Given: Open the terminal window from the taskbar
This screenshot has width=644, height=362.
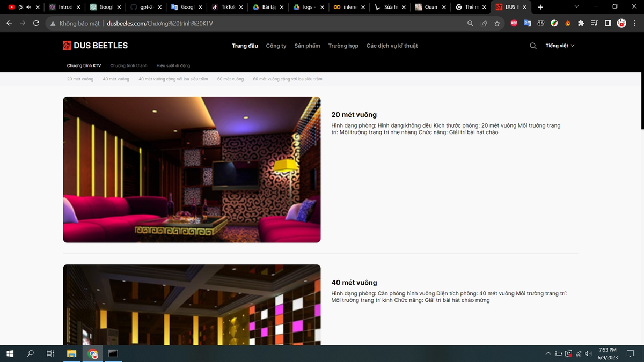Looking at the screenshot, I should 113,353.
